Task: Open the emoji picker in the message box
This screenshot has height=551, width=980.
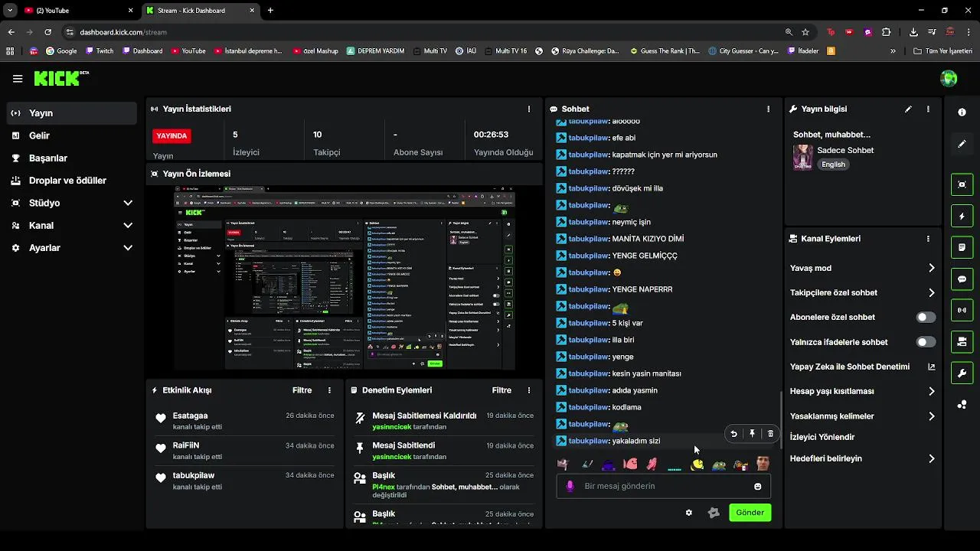Action: [758, 487]
